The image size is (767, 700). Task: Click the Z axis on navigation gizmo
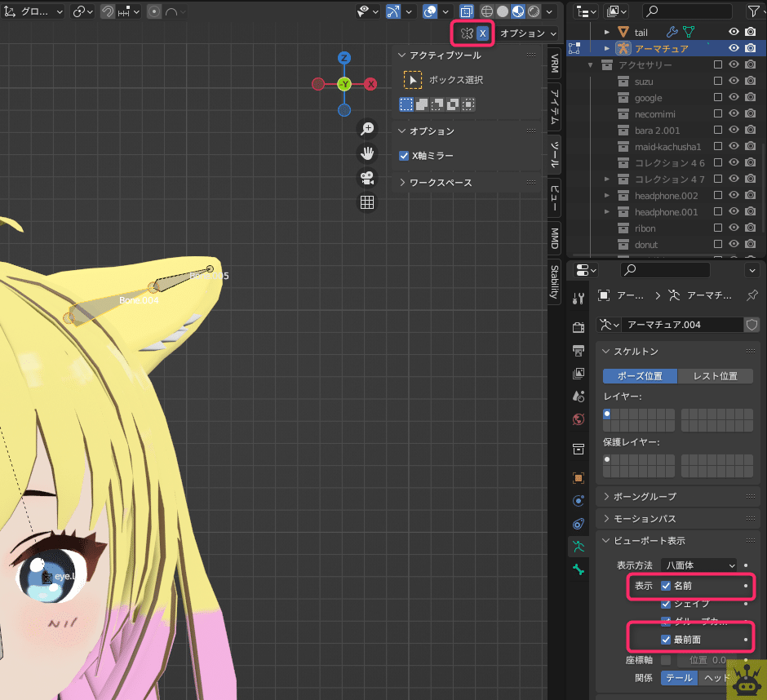click(x=344, y=58)
